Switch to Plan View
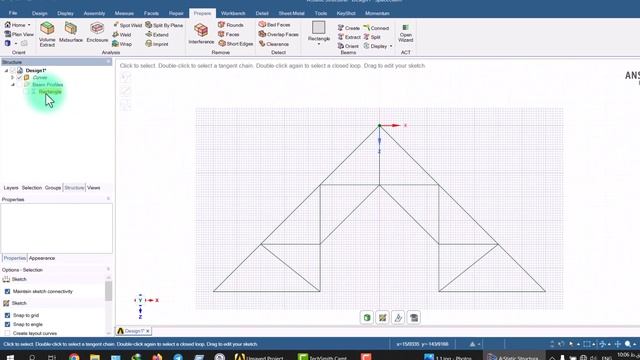640x360 pixels. click(x=19, y=34)
